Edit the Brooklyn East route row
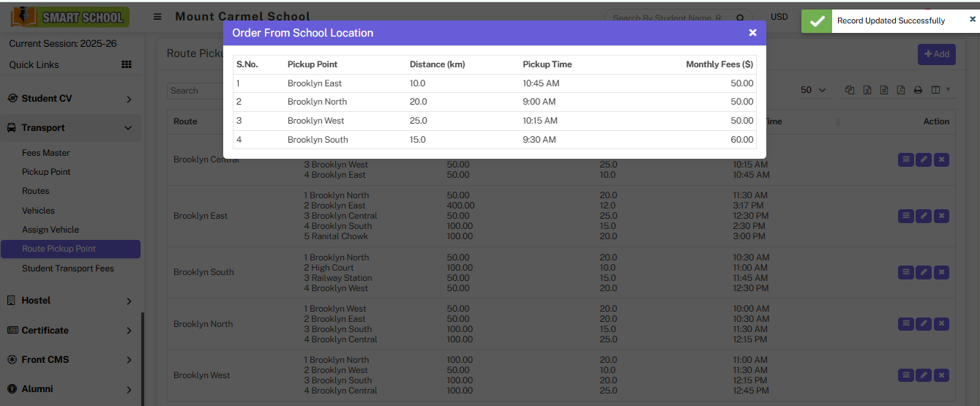Screen dimensions: 980x406 [x=924, y=216]
